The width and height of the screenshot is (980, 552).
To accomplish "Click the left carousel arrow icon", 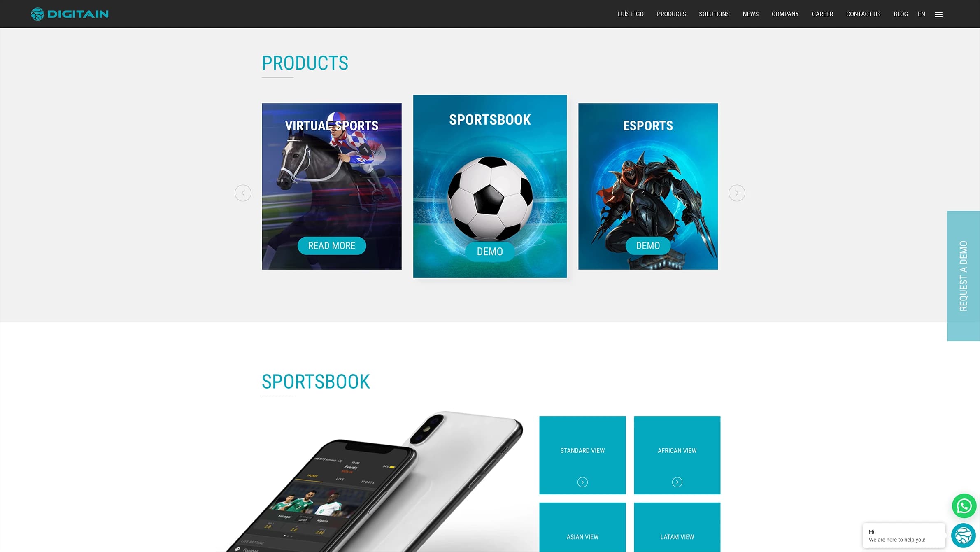I will [x=243, y=193].
